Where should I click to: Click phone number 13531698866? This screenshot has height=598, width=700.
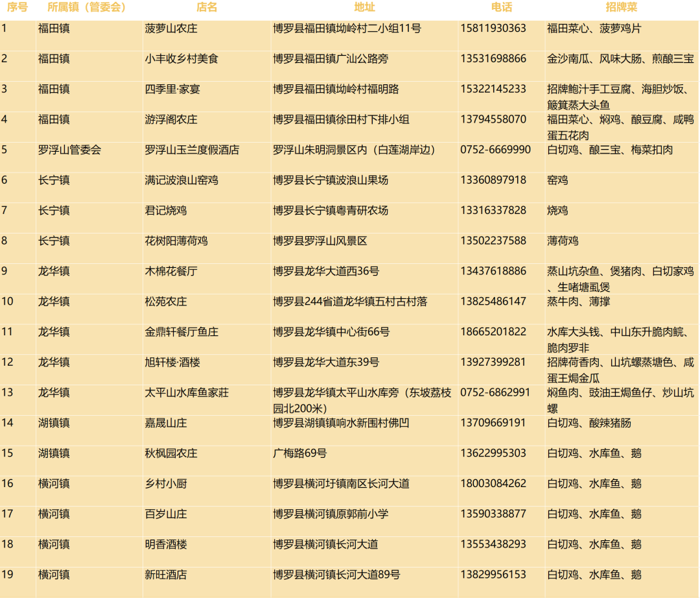coord(493,59)
